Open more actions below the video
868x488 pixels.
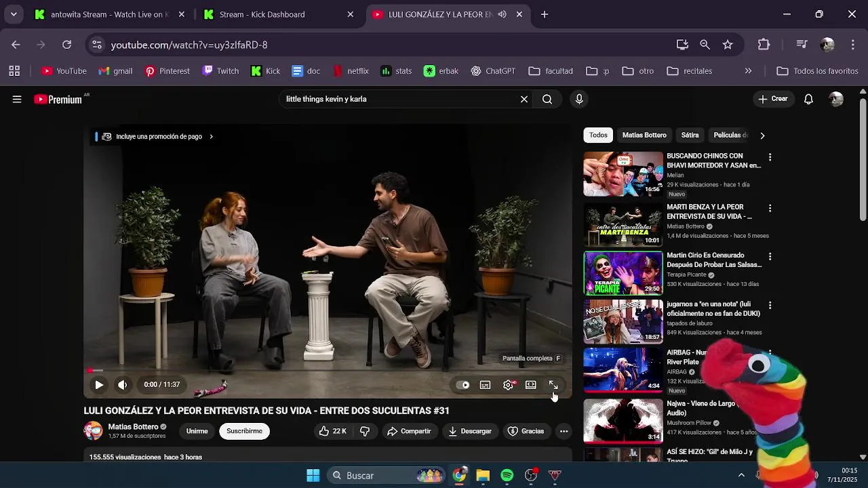point(564,431)
